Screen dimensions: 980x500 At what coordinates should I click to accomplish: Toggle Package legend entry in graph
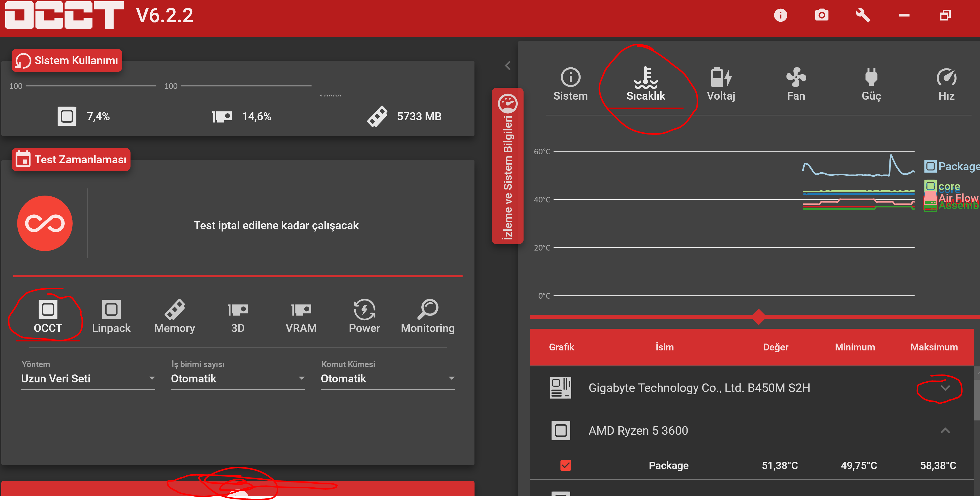click(x=951, y=166)
